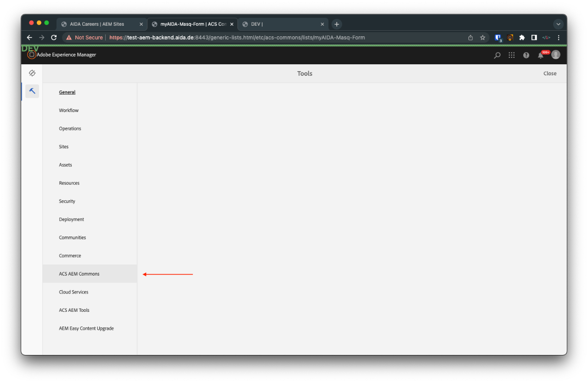The width and height of the screenshot is (588, 383).
Task: Bookmark page using the star icon
Action: (483, 38)
